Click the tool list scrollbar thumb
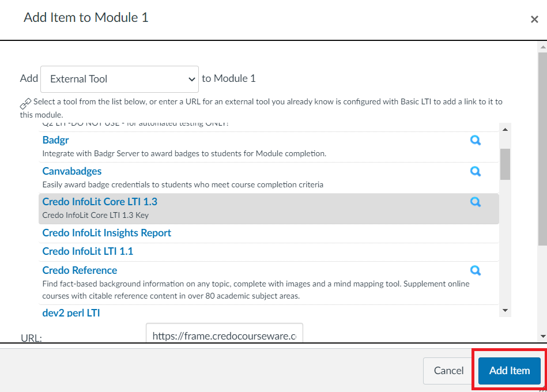Screen dimensions: 547x392 [x=505, y=164]
